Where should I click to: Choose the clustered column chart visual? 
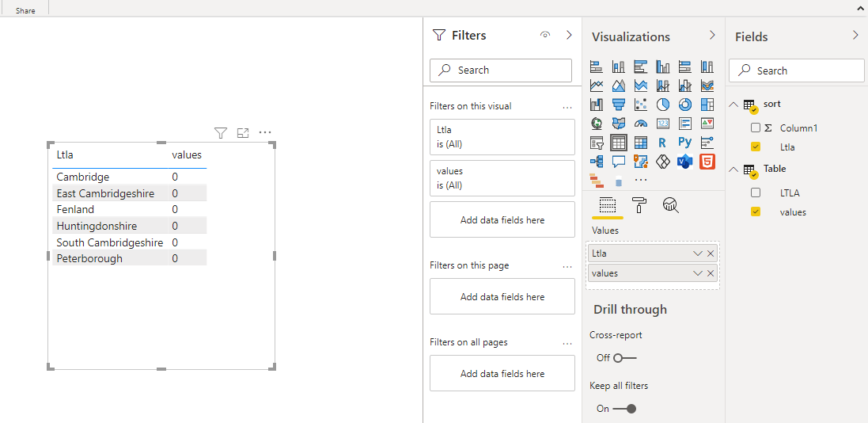(x=662, y=67)
